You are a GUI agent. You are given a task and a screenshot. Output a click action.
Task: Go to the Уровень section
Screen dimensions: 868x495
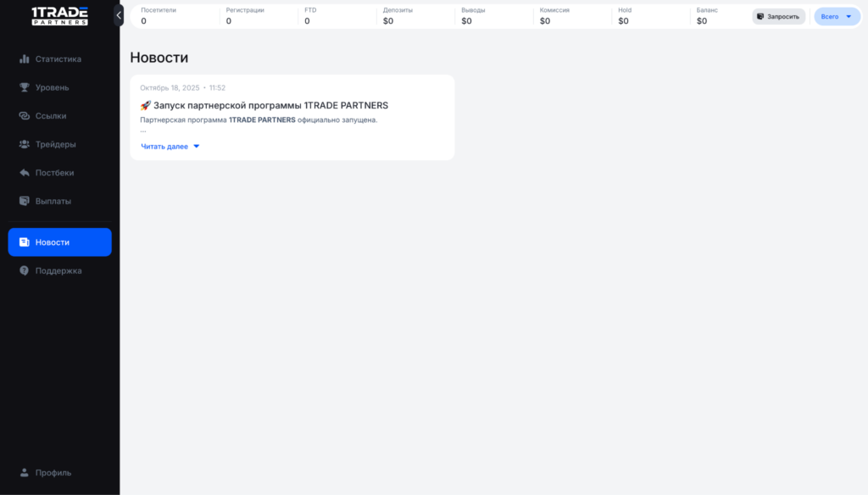(60, 87)
